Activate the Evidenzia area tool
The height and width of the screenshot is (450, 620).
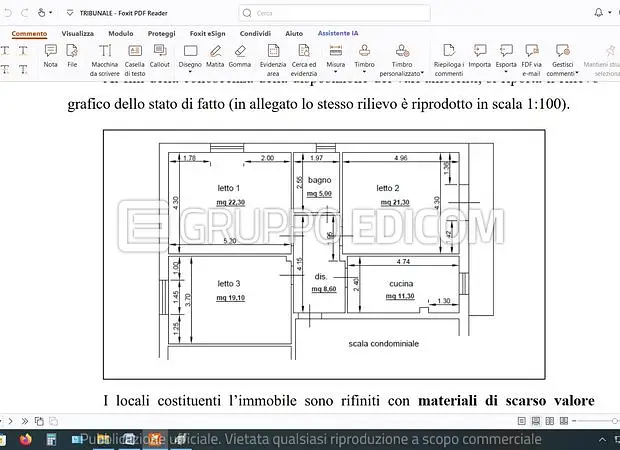pos(272,59)
